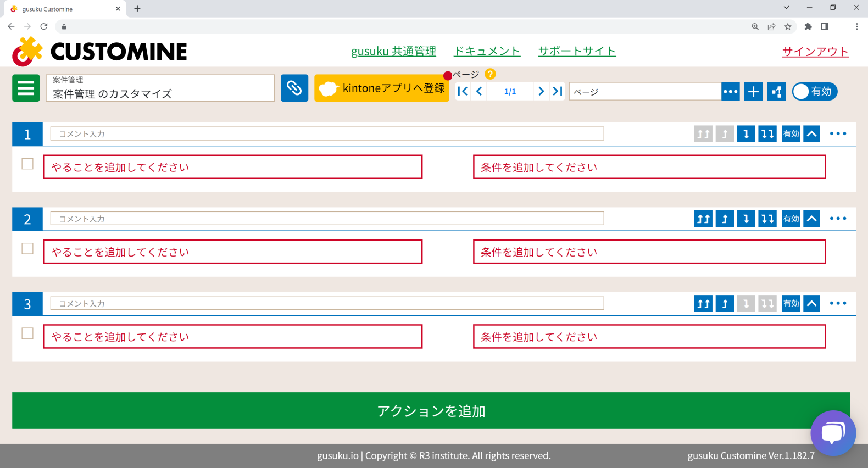
Task: Open a new browser tab
Action: [137, 9]
